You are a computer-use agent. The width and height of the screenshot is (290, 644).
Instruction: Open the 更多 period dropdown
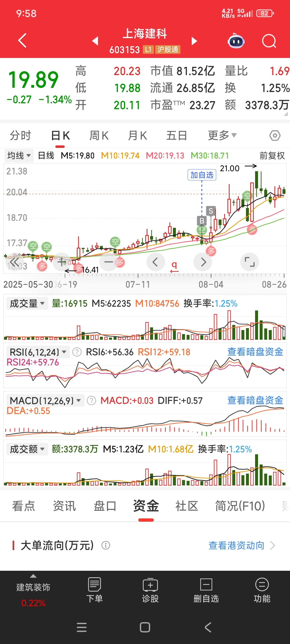tap(222, 136)
